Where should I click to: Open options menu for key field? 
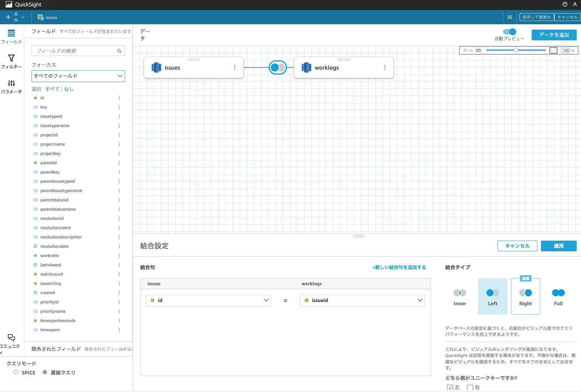pos(119,107)
